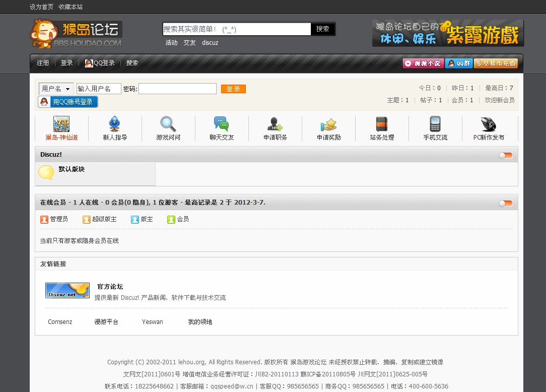
Task: Click the 最高日: 7 statistic
Action: (499, 88)
